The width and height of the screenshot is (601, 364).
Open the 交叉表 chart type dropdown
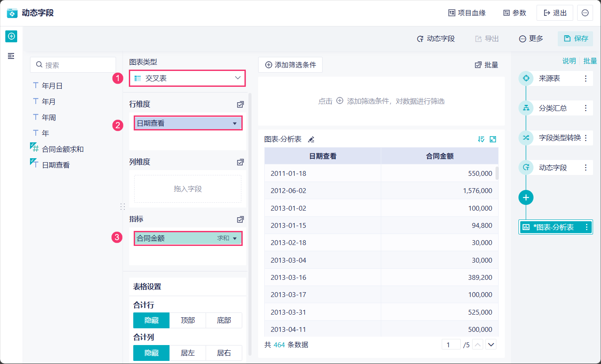[188, 78]
